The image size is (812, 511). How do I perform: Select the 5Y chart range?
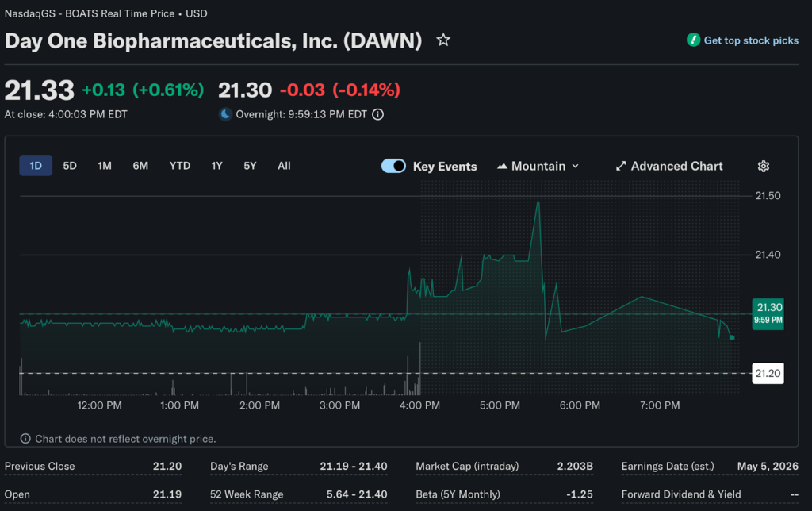[x=250, y=166]
